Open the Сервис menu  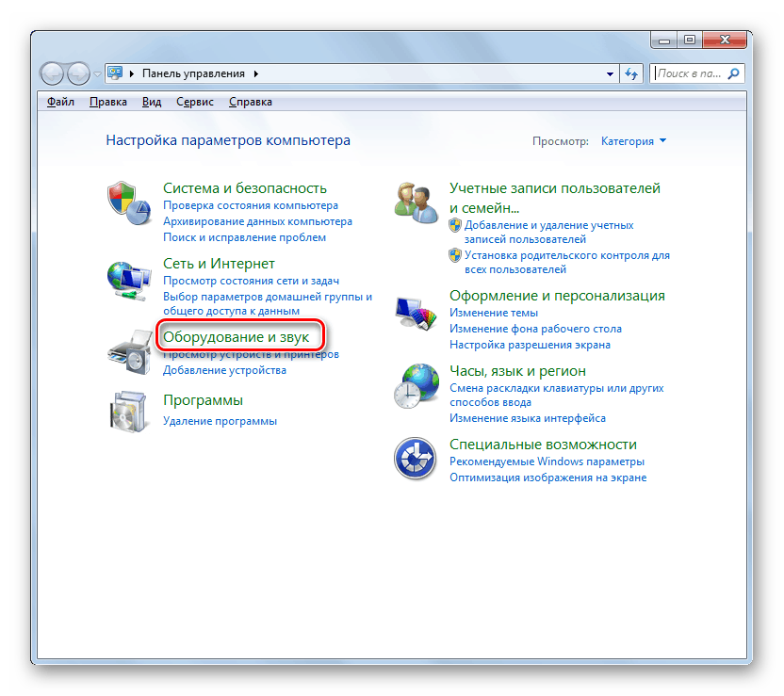coord(194,102)
